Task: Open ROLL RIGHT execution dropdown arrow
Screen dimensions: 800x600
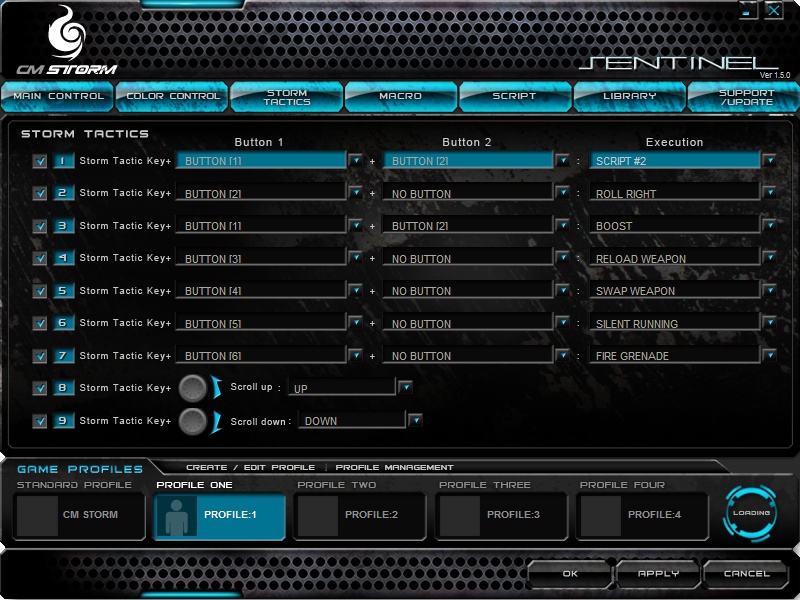Action: point(769,192)
